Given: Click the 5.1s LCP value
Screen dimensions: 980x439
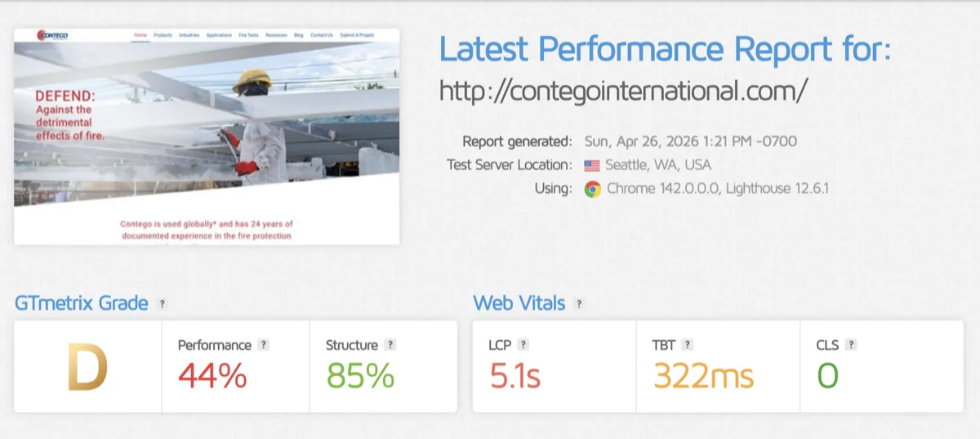Looking at the screenshot, I should pos(515,375).
